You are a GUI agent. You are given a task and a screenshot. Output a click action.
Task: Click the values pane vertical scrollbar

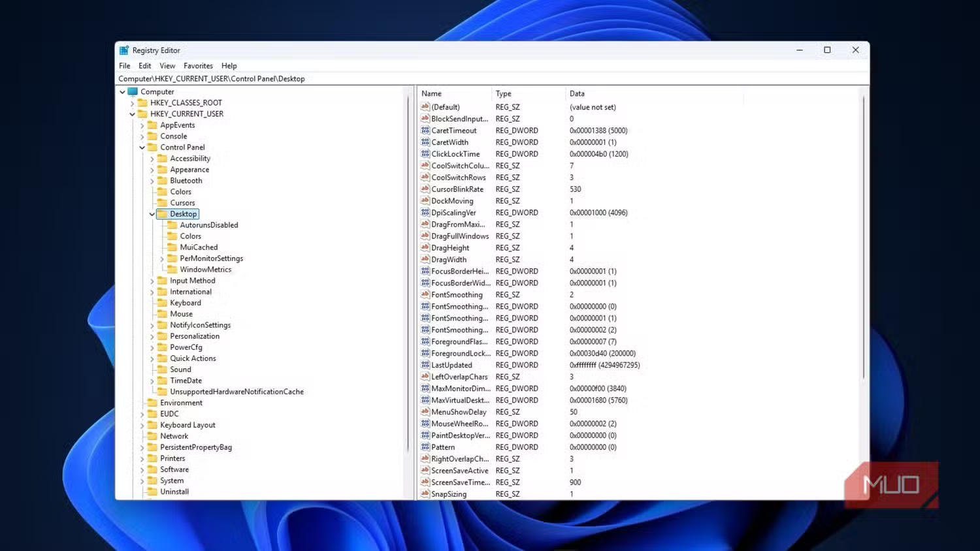coord(863,235)
